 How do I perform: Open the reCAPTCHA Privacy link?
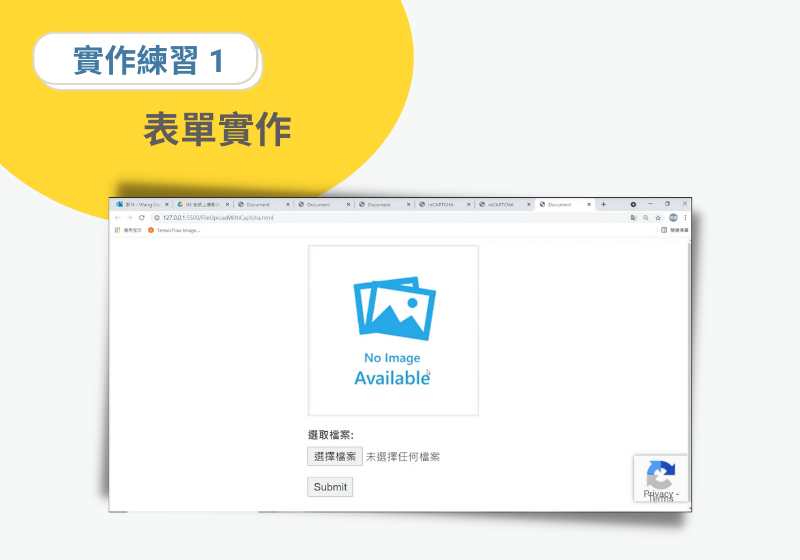pyautogui.click(x=658, y=494)
